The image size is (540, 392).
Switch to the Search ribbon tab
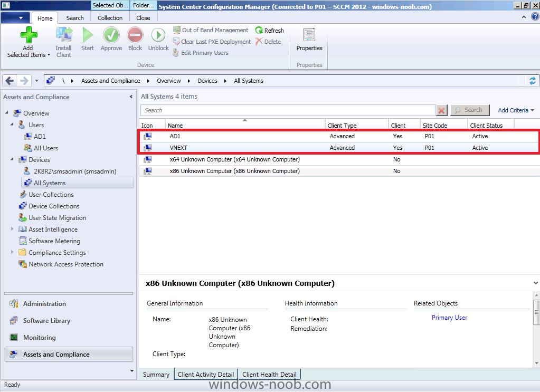(75, 18)
